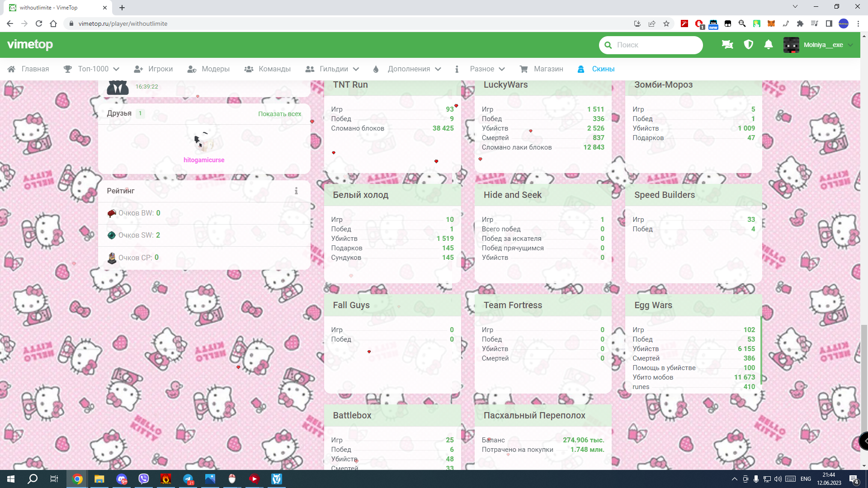868x488 pixels.
Task: Open the MetaMask fox extension
Action: pyautogui.click(x=771, y=23)
